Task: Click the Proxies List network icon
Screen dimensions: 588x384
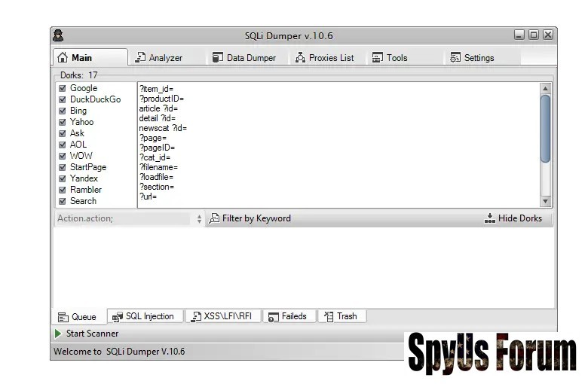Action: 300,58
